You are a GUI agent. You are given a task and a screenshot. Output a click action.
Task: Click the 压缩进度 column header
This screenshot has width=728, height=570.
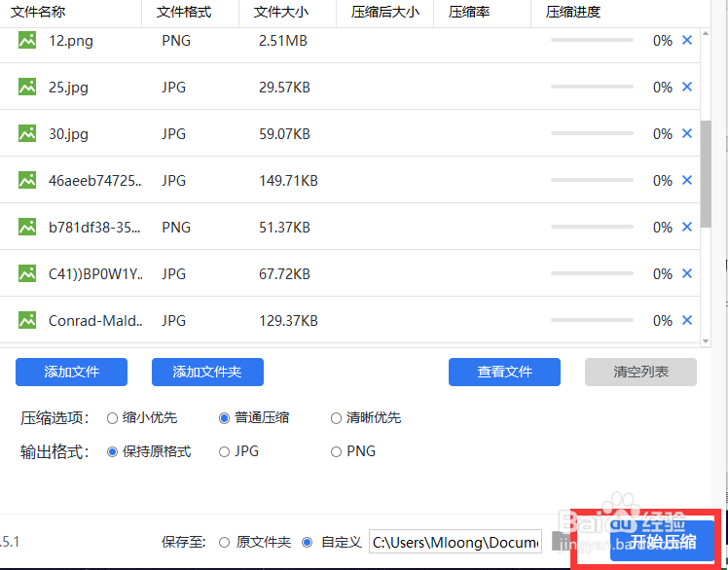click(573, 12)
